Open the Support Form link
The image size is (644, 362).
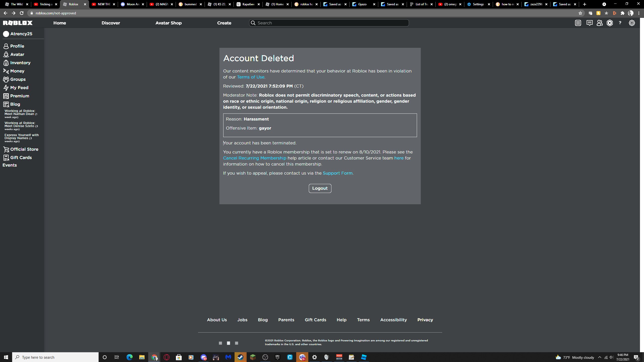pos(337,173)
